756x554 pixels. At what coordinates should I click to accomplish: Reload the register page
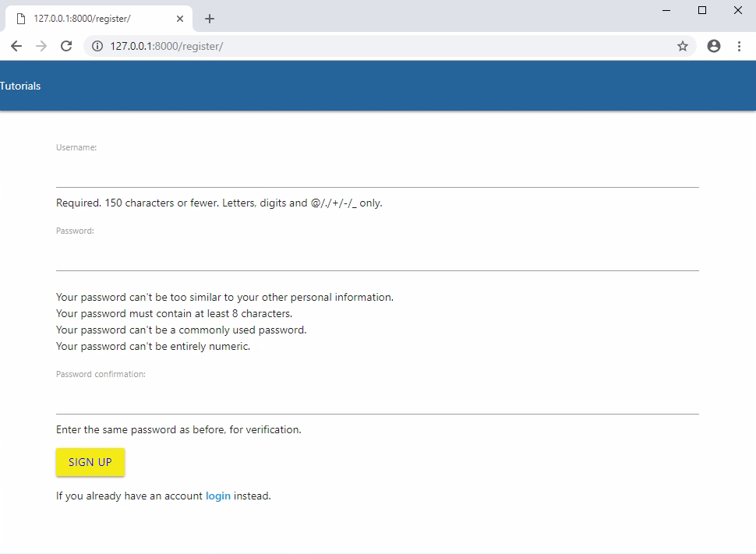66,46
